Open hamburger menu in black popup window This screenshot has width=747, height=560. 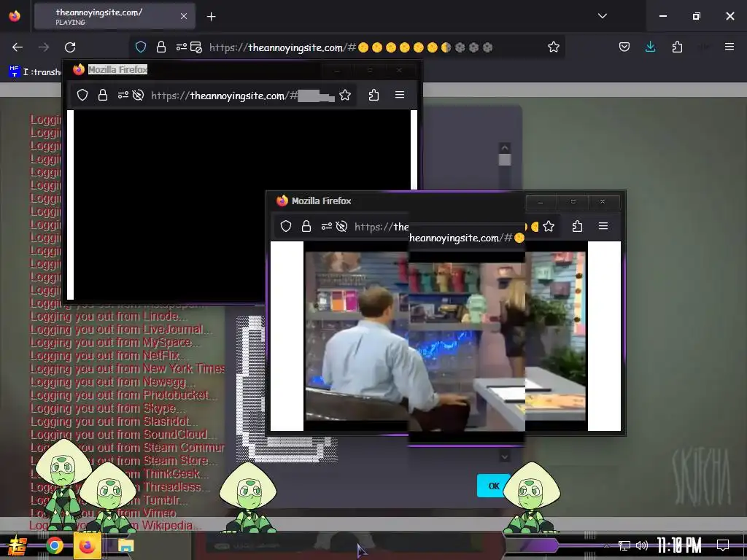400,95
